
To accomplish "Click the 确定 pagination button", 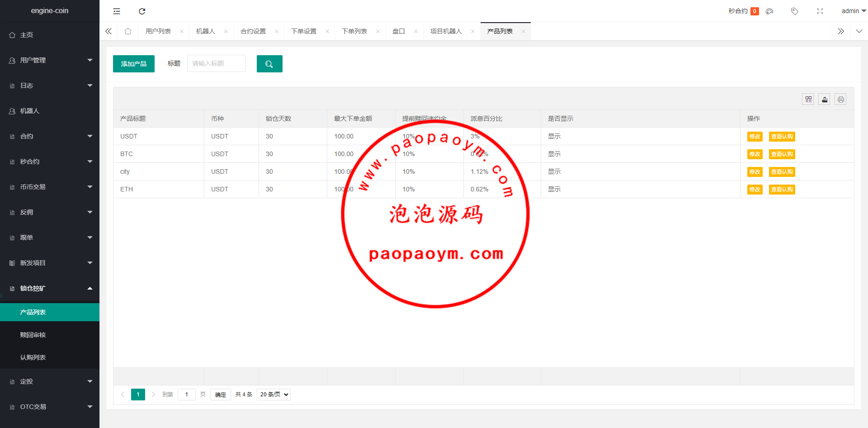I will 221,395.
